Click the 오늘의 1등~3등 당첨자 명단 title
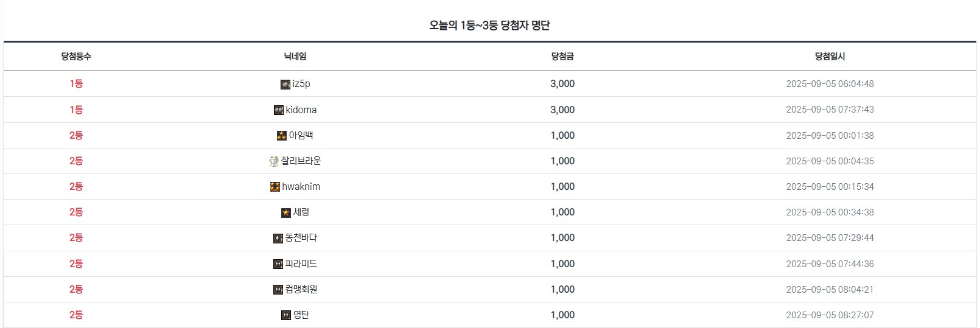This screenshot has height=328, width=980. coord(489,26)
